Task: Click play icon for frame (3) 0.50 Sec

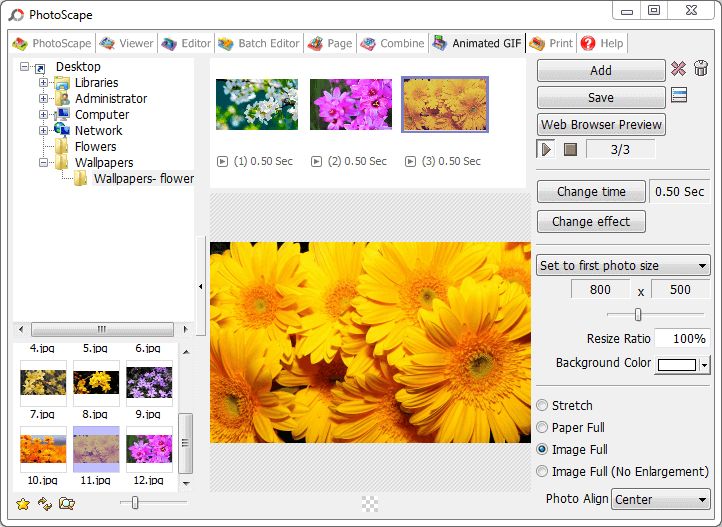Action: pos(410,162)
